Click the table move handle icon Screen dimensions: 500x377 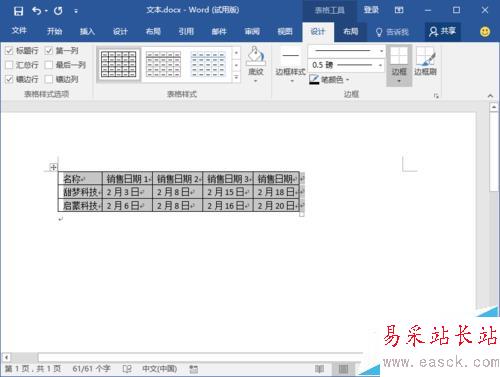[x=53, y=167]
